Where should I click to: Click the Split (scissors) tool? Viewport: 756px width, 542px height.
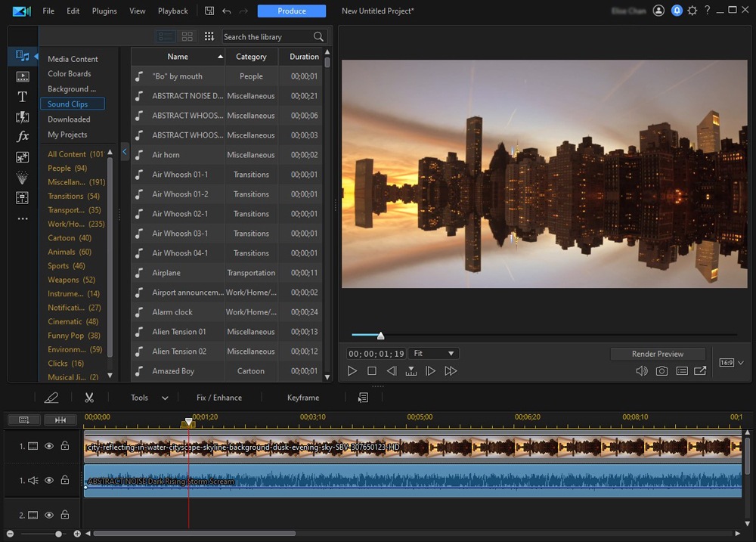tap(90, 396)
